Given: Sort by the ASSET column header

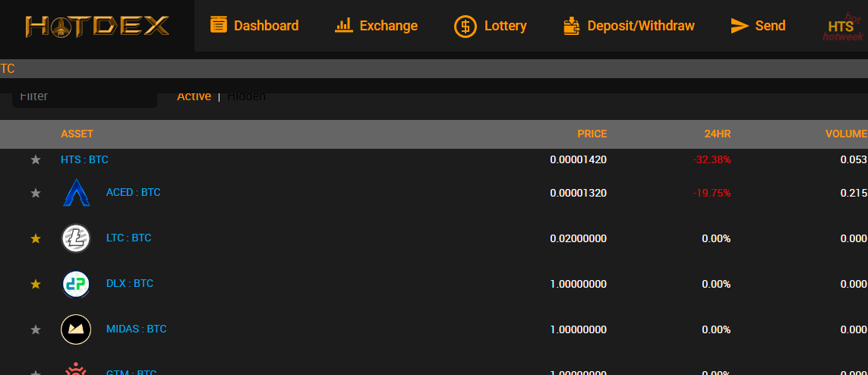Looking at the screenshot, I should [x=77, y=134].
